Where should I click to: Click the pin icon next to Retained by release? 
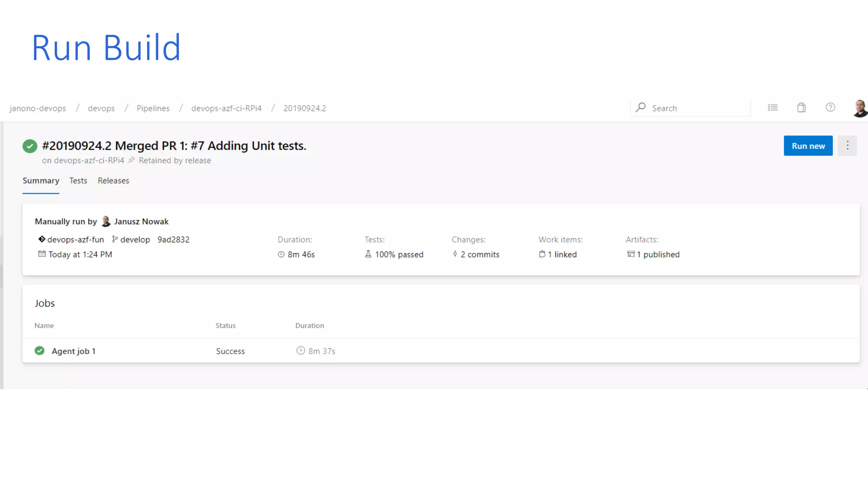[131, 160]
